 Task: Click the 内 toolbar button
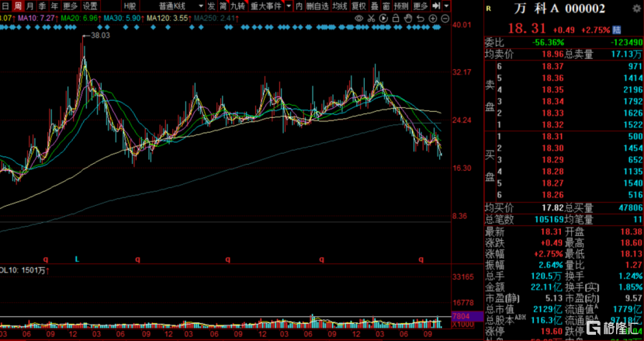(x=299, y=5)
